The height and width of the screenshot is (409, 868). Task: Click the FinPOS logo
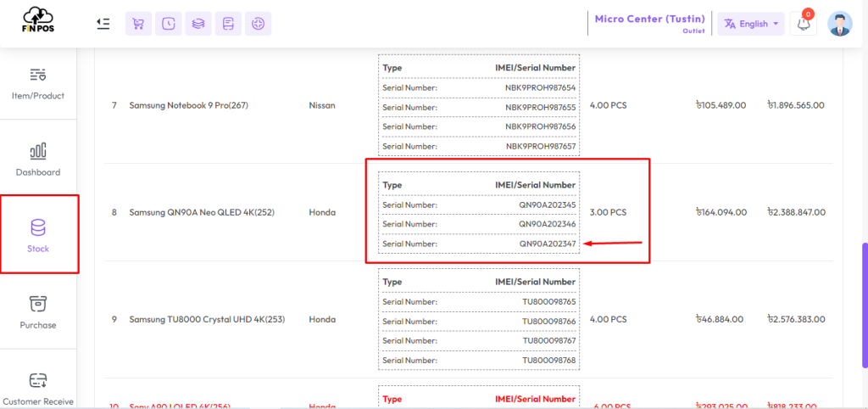coord(39,20)
